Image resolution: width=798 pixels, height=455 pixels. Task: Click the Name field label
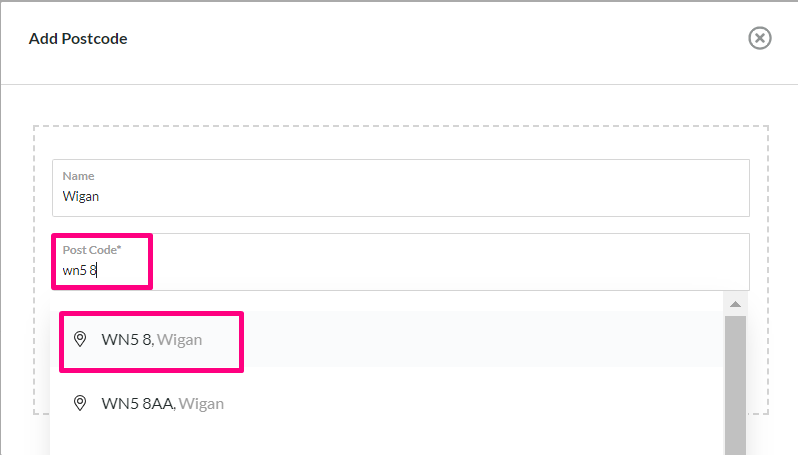tap(78, 176)
